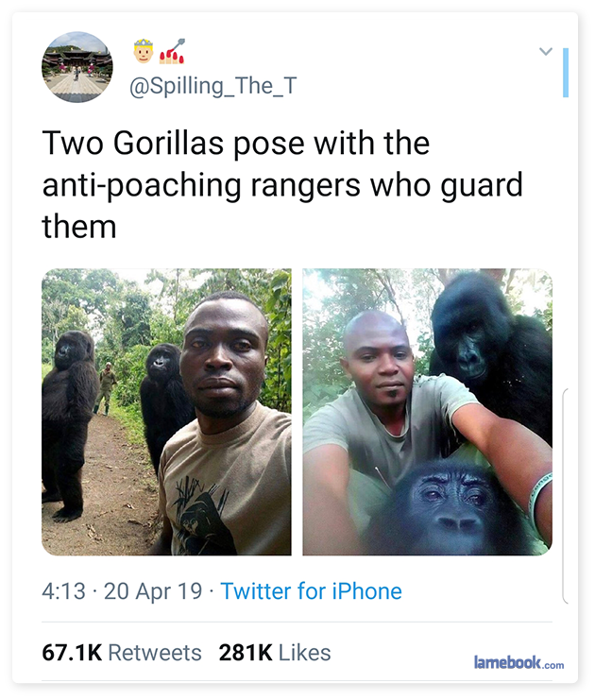Click the lamebook.com watermark logo
This screenshot has height=700, width=595.
click(x=518, y=662)
